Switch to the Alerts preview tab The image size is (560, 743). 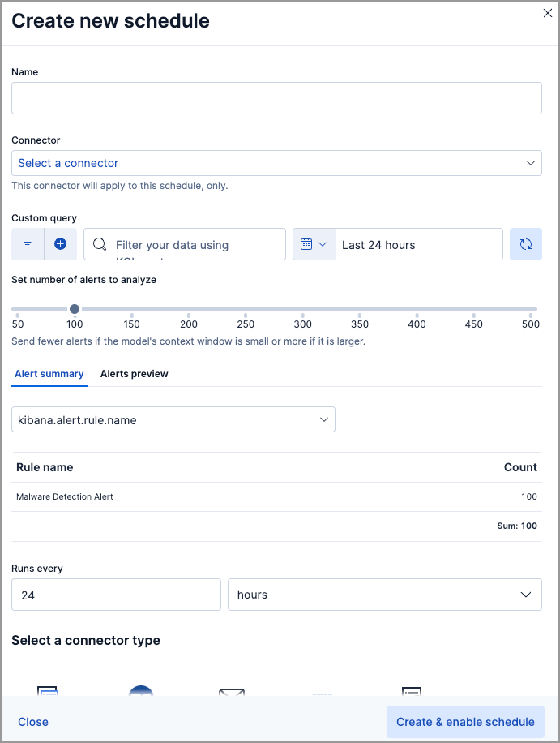(x=134, y=374)
